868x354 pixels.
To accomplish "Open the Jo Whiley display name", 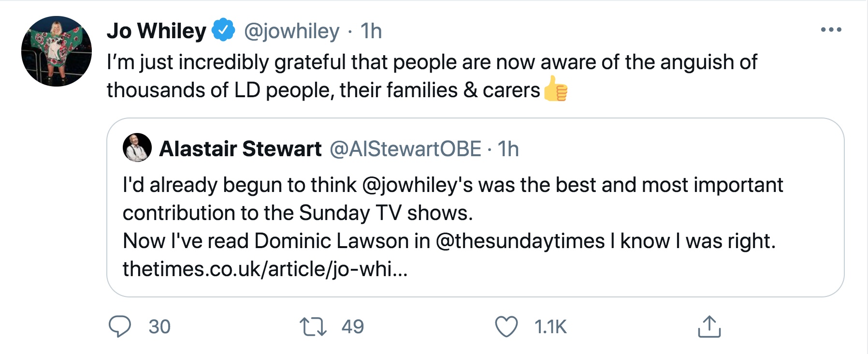I will [x=157, y=31].
